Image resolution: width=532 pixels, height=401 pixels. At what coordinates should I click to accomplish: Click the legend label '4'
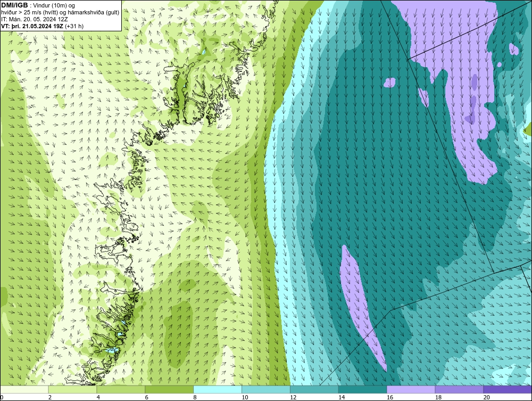click(98, 397)
